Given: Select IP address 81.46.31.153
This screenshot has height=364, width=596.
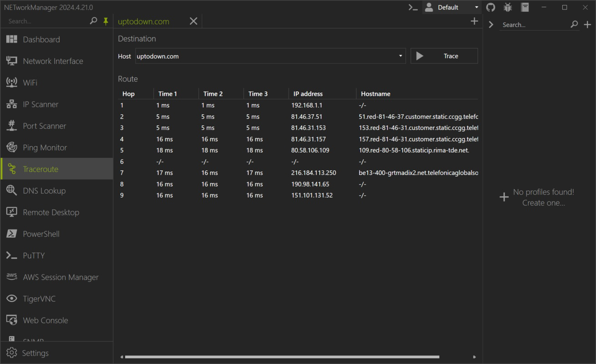Looking at the screenshot, I should [309, 128].
